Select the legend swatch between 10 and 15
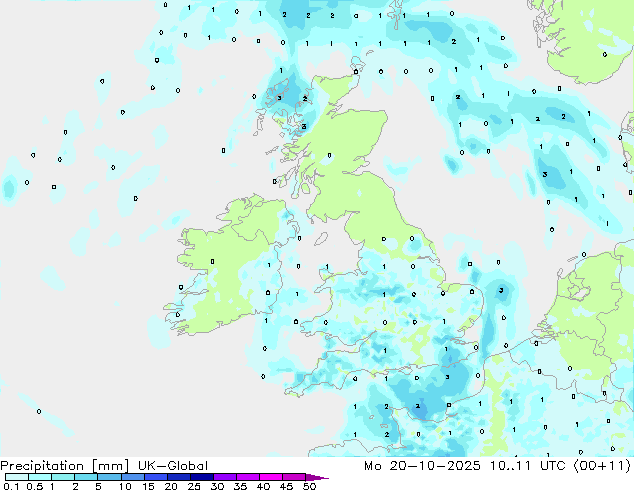The height and width of the screenshot is (490, 634). (132, 477)
